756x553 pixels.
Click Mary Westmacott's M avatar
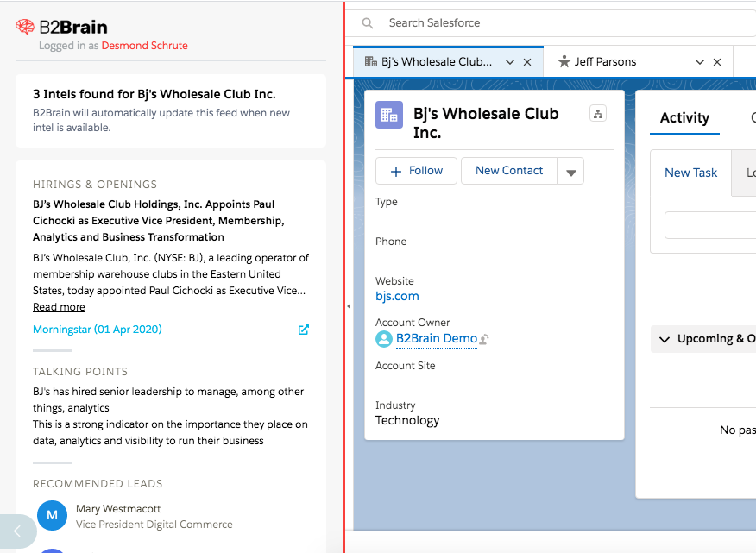(52, 515)
